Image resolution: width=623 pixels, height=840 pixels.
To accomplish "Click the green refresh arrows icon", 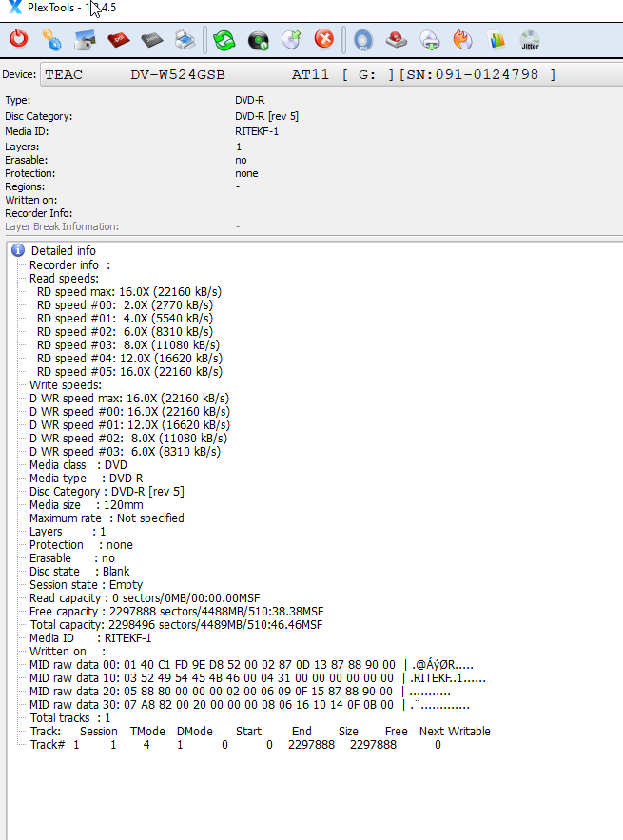I will [224, 40].
